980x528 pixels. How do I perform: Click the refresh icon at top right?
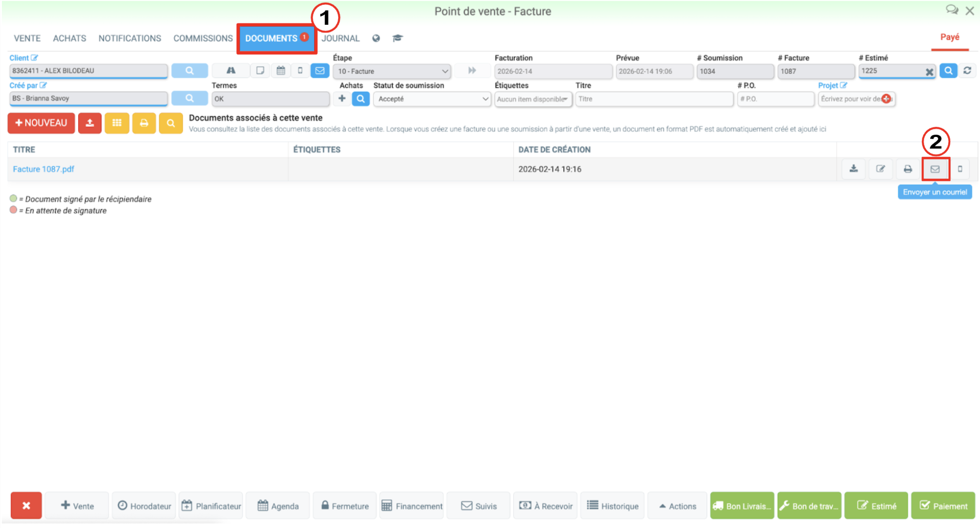click(x=967, y=71)
